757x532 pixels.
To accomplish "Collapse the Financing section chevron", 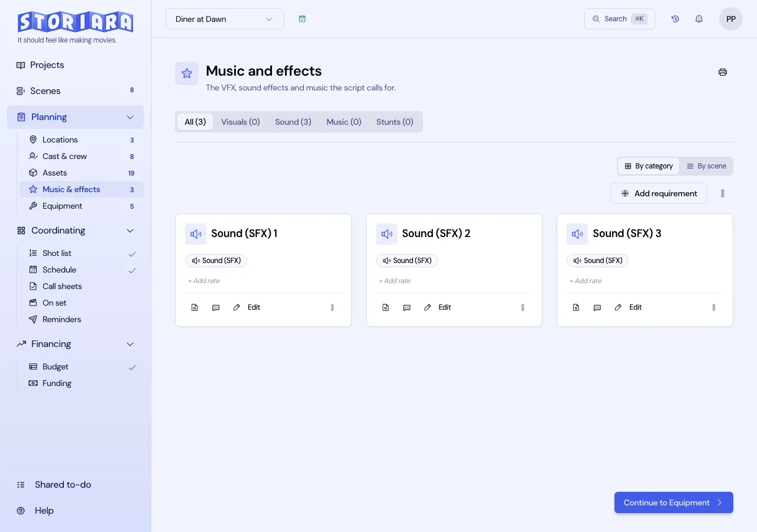I will pyautogui.click(x=130, y=344).
